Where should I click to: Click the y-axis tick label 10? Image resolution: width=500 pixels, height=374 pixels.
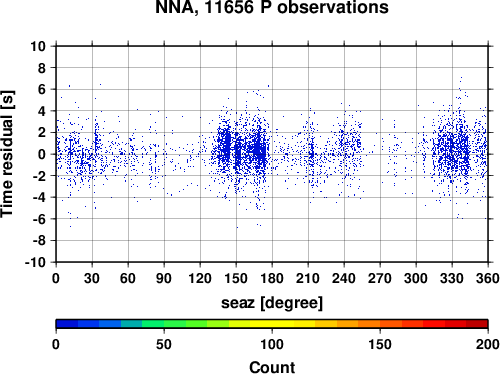coord(38,46)
